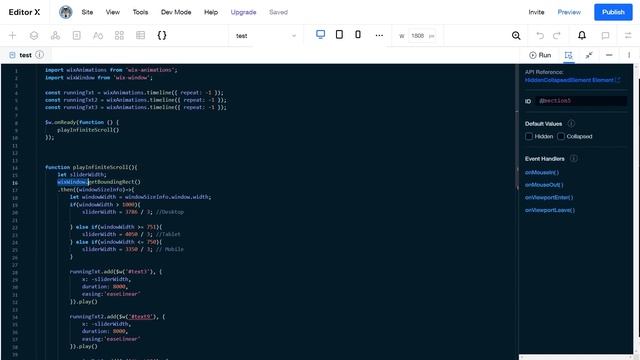The height and width of the screenshot is (360, 640).
Task: Show info for the test code file
Action: (x=40, y=55)
